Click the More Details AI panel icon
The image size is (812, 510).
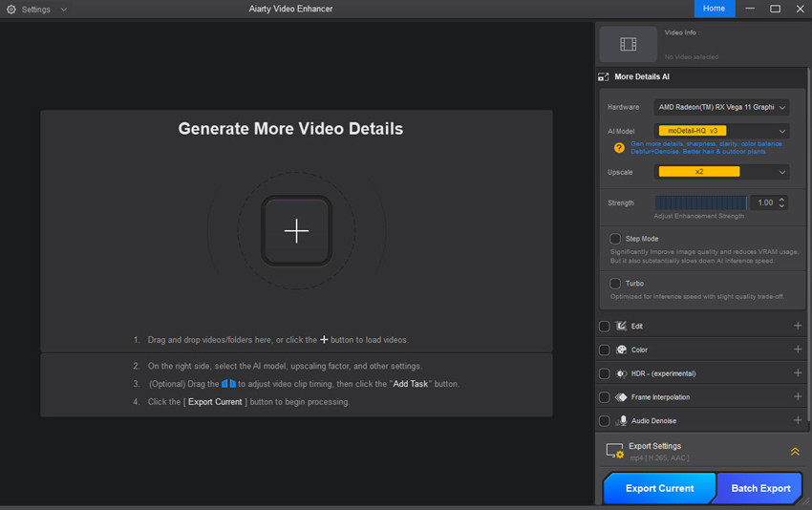tap(604, 76)
